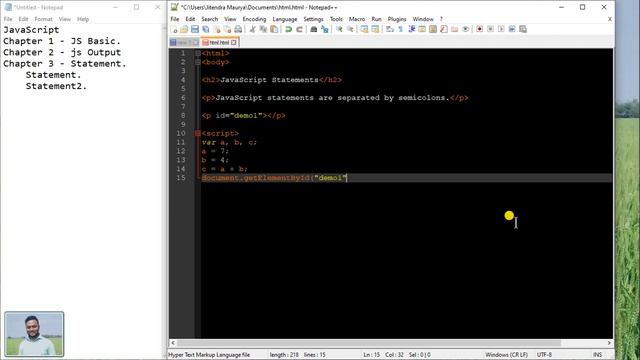Open the Format menu in Notepad window
The height and width of the screenshot is (360, 640).
43,19
